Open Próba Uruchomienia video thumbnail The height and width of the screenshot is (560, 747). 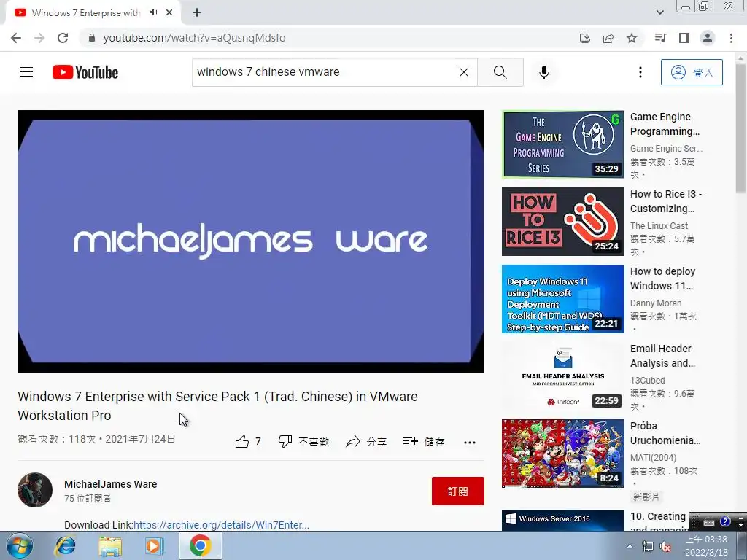coord(562,454)
